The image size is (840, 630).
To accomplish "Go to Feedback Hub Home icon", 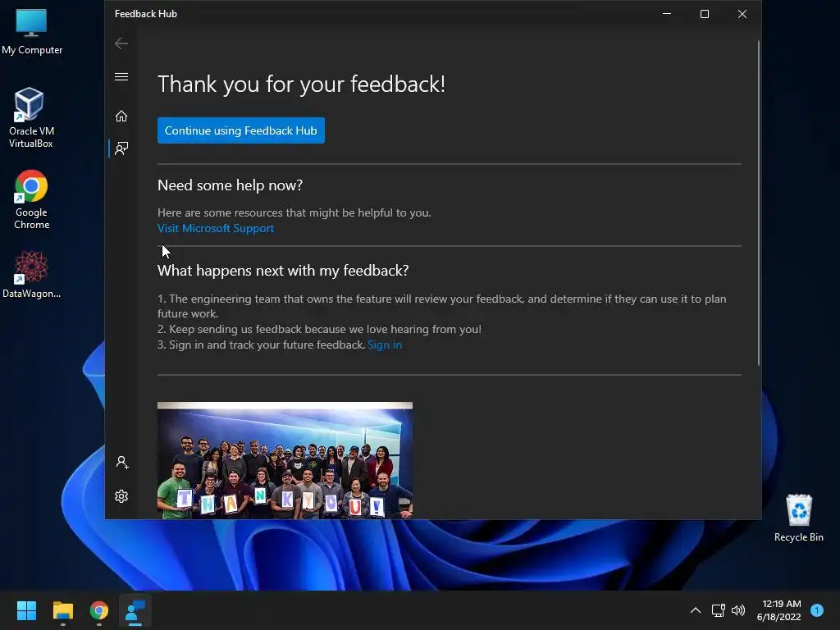I will click(x=121, y=116).
